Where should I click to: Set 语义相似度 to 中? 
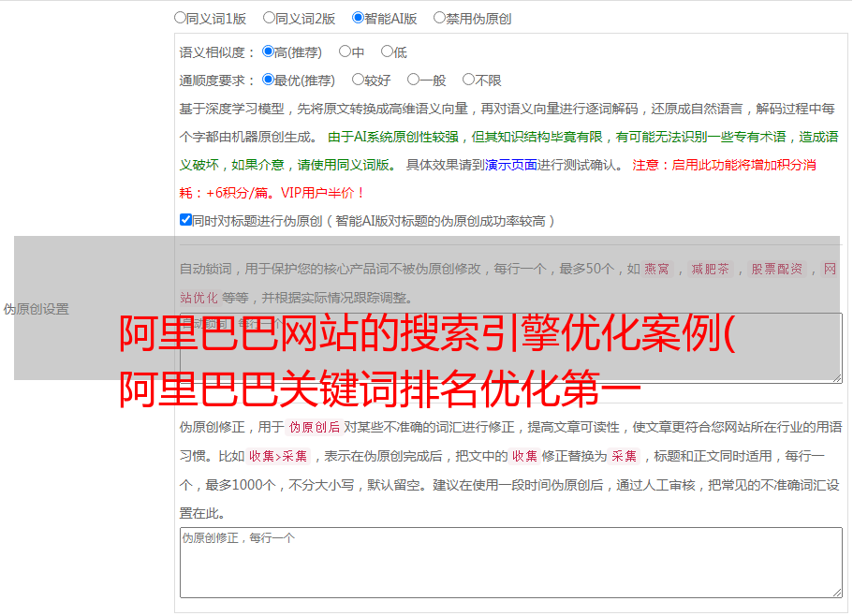click(345, 51)
